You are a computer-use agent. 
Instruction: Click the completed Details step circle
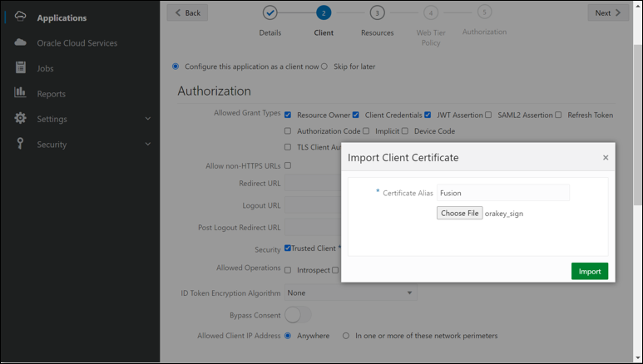click(270, 12)
